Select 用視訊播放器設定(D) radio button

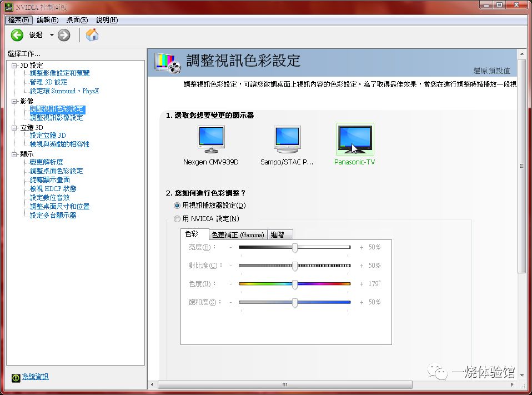pyautogui.click(x=177, y=206)
